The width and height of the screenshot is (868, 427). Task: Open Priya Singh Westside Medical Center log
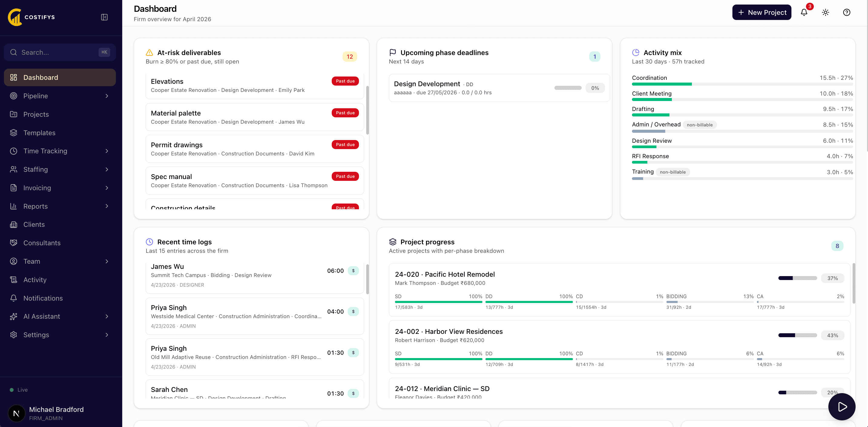tap(255, 316)
